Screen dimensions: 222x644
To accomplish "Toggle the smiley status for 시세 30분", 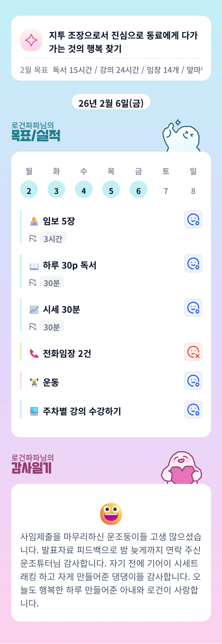I will tap(193, 307).
